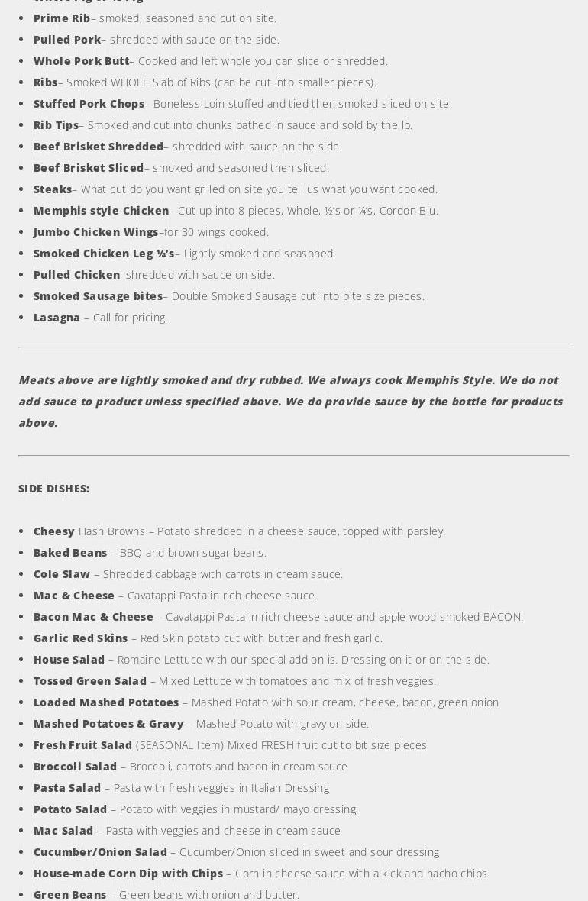Screen dimensions: 588x901
Task: Click the 'SIDE DISHES:' heading
Action: [x=53, y=488]
